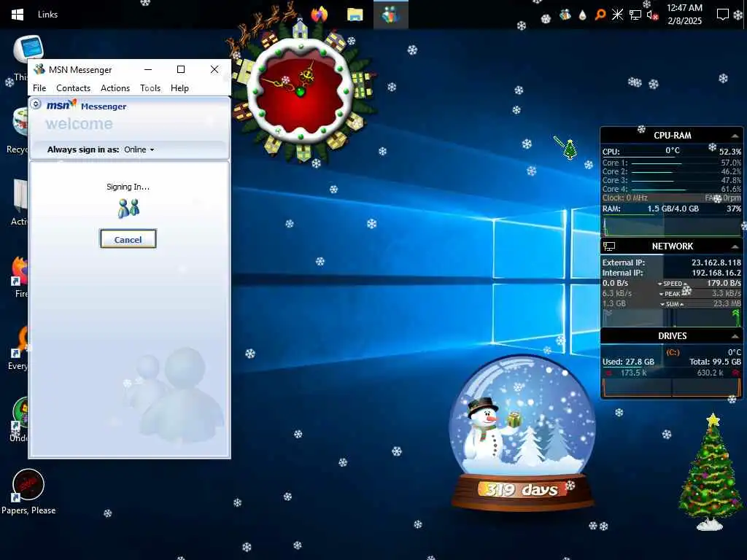
Task: Click the '319 days' countdown label
Action: point(522,489)
